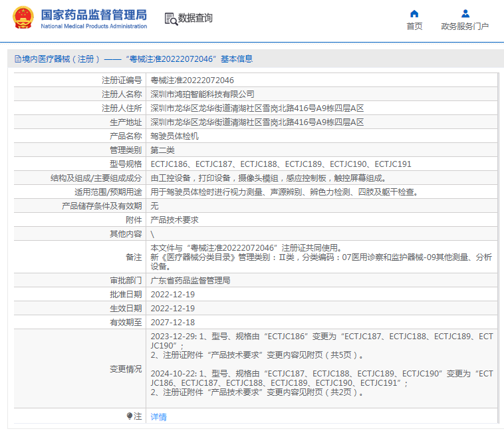Click the 审批部门 label
Viewport: 504px width, 433px height.
point(126,281)
